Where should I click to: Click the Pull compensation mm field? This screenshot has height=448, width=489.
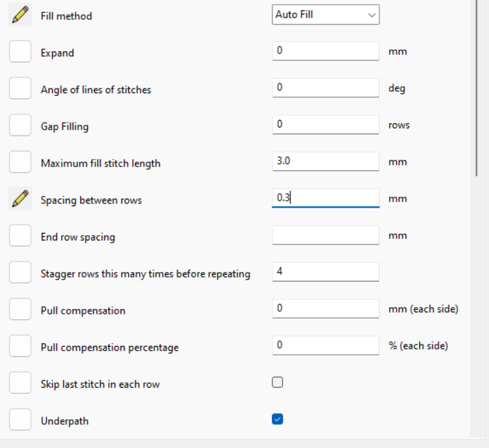[325, 308]
